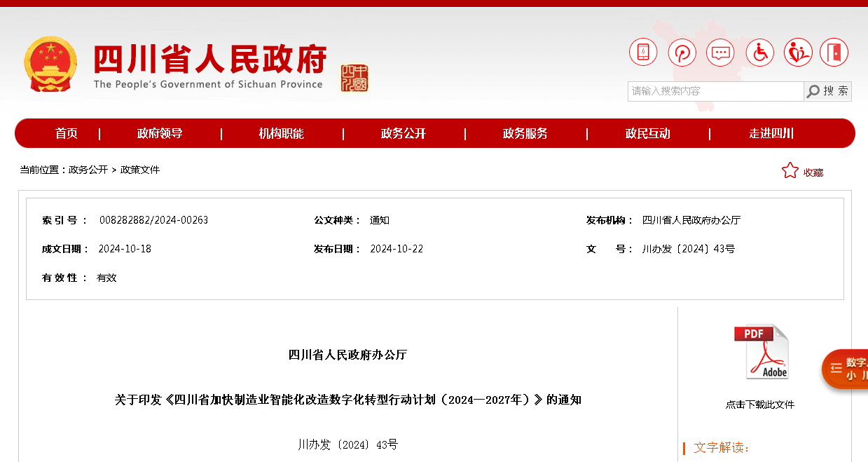Image resolution: width=868 pixels, height=462 pixels.
Task: Open the 走进四川 navigation menu item
Action: (771, 133)
